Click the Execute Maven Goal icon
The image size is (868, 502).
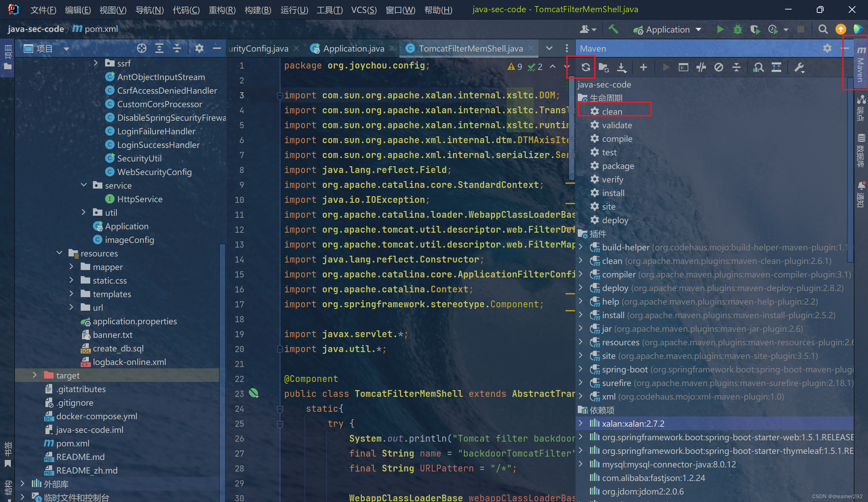(683, 67)
